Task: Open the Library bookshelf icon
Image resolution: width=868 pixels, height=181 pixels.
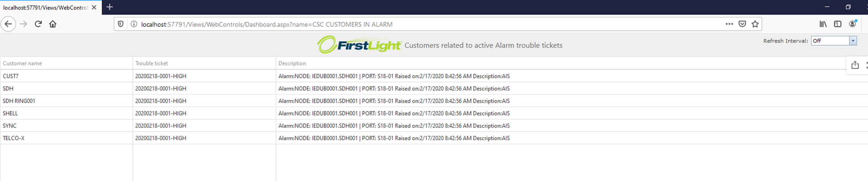Action: point(823,24)
